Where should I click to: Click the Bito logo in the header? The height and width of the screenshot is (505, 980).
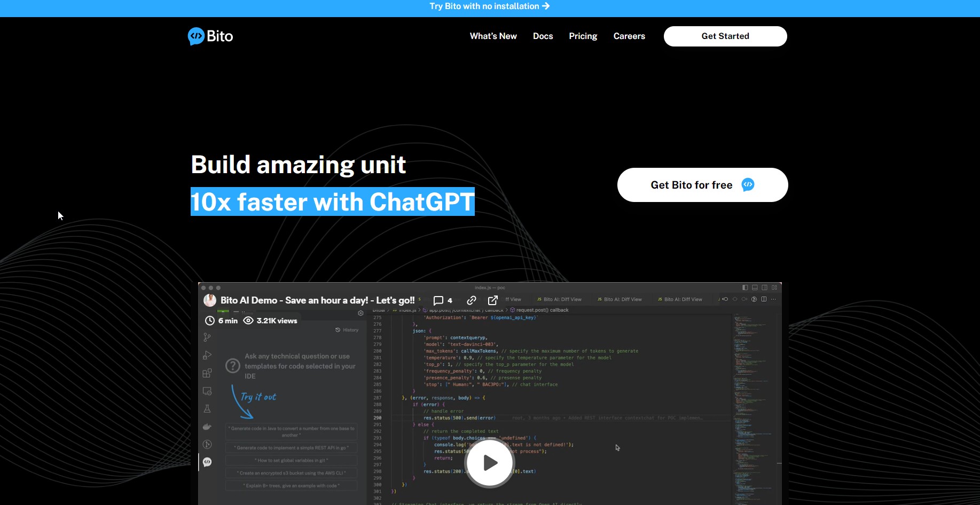210,36
